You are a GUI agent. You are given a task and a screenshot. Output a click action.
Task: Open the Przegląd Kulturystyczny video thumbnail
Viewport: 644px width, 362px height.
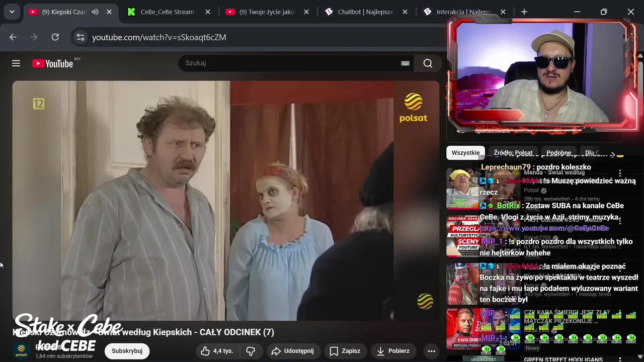click(x=484, y=236)
